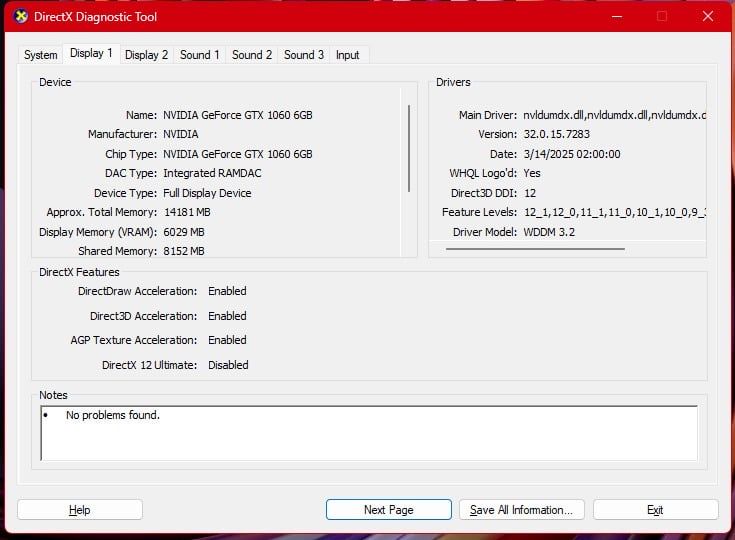Click the Direct3D DDI value '12'
Viewport: 735px width, 540px height.
[530, 193]
